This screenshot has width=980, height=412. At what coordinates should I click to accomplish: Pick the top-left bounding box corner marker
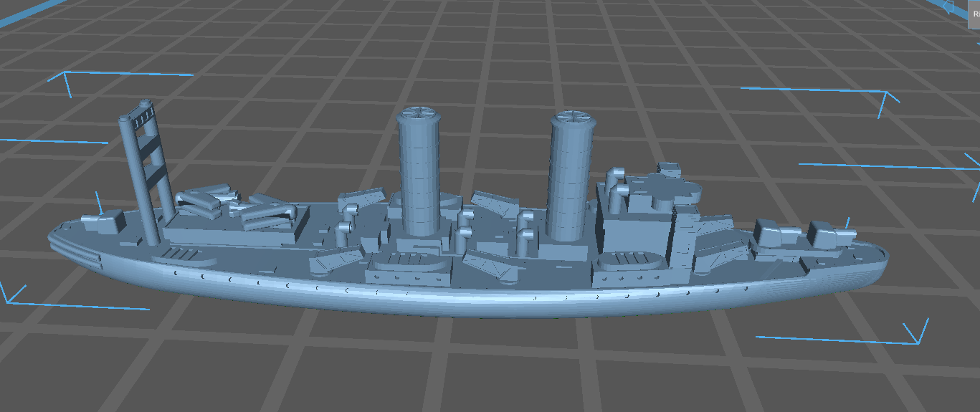(67, 75)
